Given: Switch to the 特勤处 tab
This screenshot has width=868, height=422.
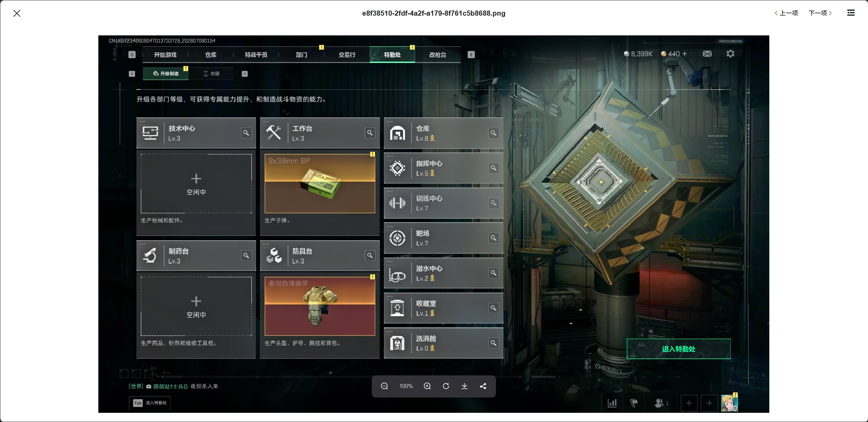Looking at the screenshot, I should click(x=392, y=55).
